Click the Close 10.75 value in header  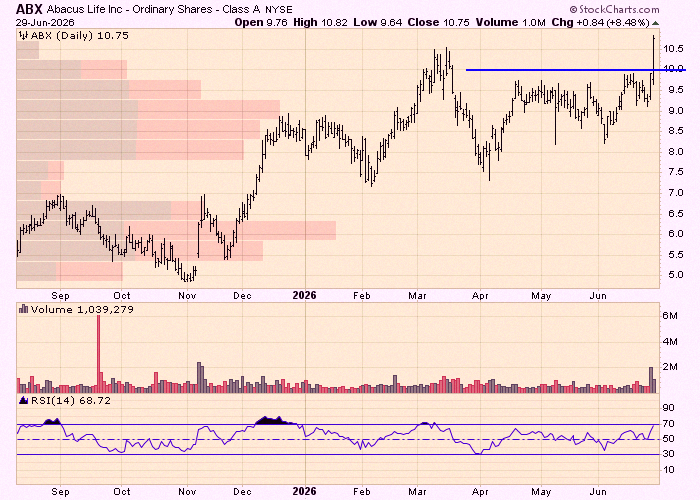click(x=438, y=22)
